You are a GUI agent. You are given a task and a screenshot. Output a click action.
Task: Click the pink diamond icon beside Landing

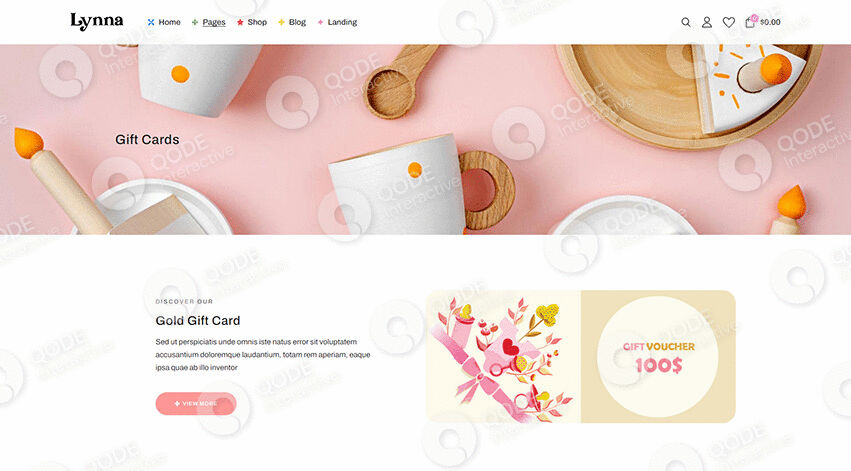point(320,22)
